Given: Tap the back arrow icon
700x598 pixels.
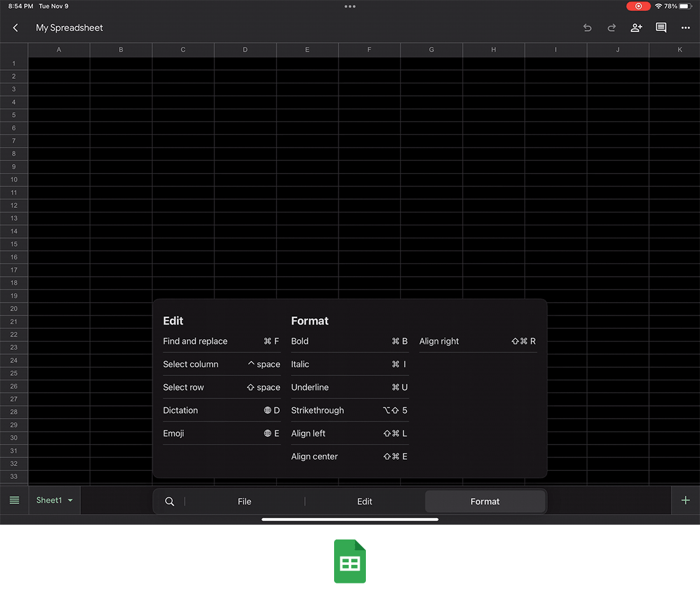Looking at the screenshot, I should [15, 28].
